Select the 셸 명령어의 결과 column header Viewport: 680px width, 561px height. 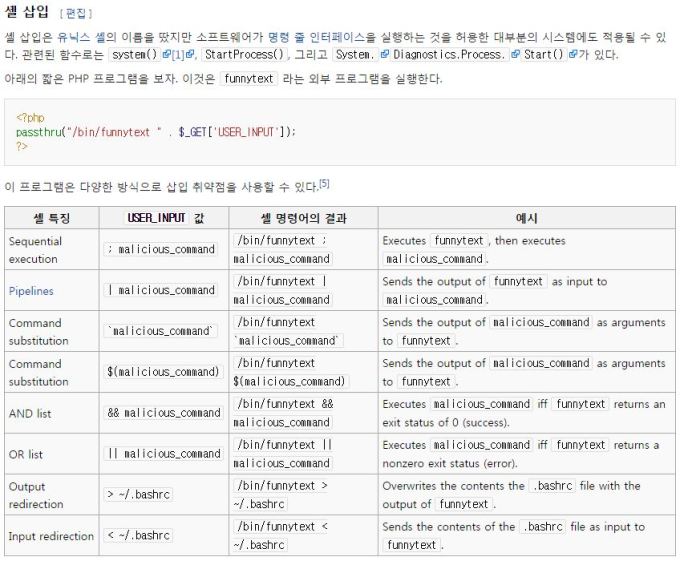pyautogui.click(x=303, y=217)
